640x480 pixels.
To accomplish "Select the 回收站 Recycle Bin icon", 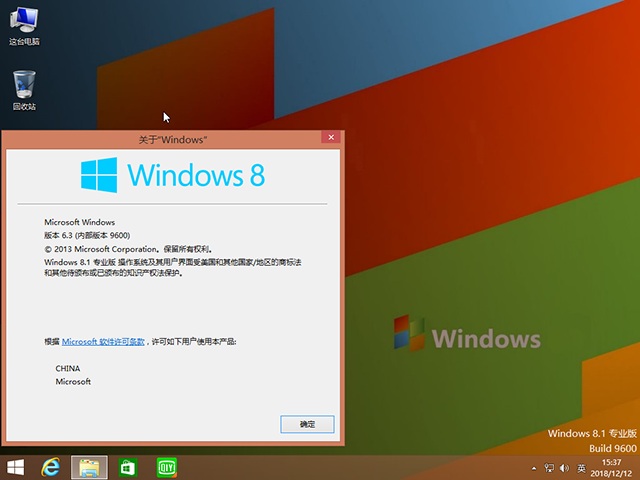I will (x=24, y=86).
